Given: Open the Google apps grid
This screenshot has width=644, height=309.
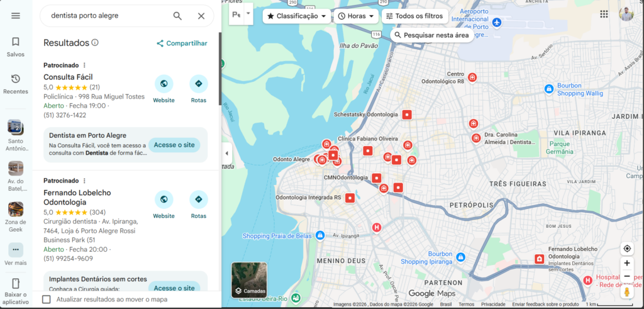Looking at the screenshot, I should [x=604, y=14].
